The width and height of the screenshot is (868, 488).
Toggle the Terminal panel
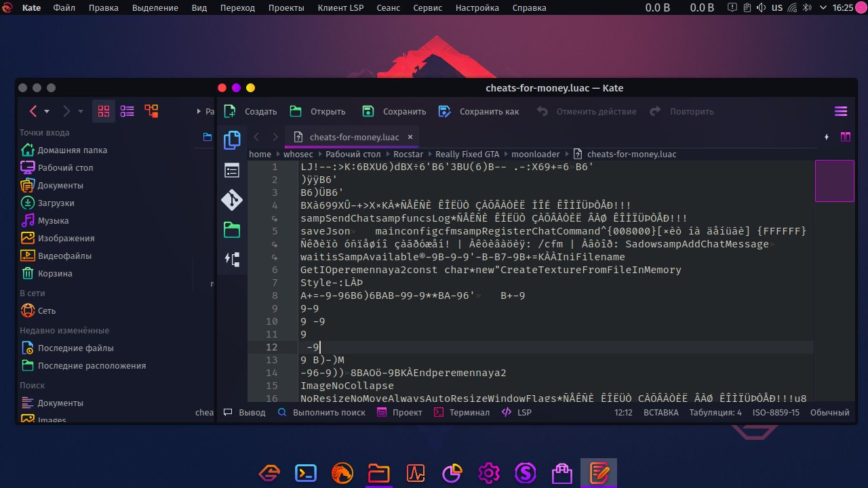click(462, 412)
